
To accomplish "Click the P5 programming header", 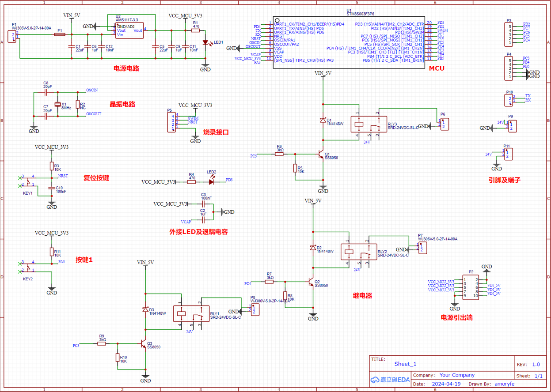I will tap(172, 122).
